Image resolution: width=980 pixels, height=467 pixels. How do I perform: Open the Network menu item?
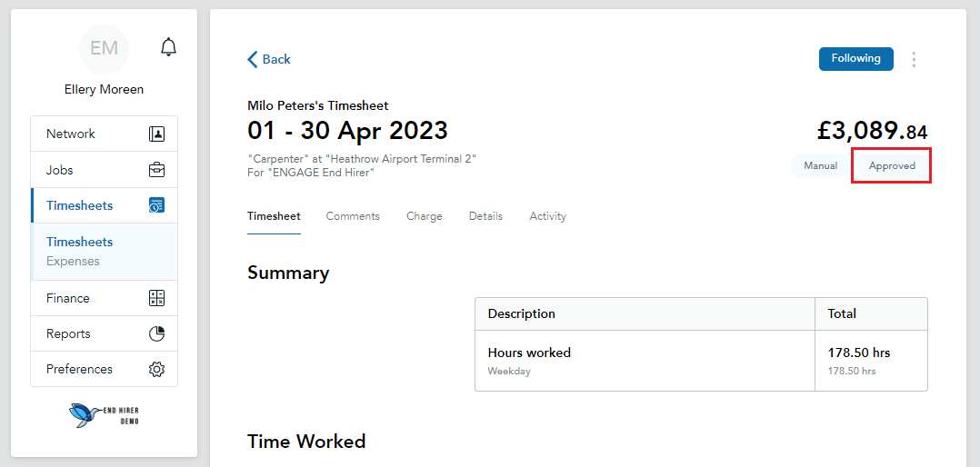(104, 134)
